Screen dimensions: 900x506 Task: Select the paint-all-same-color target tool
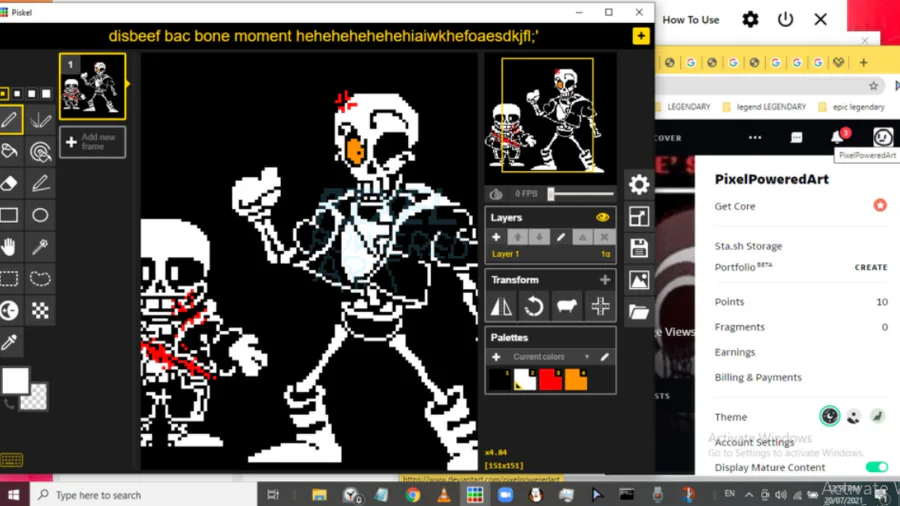point(40,151)
